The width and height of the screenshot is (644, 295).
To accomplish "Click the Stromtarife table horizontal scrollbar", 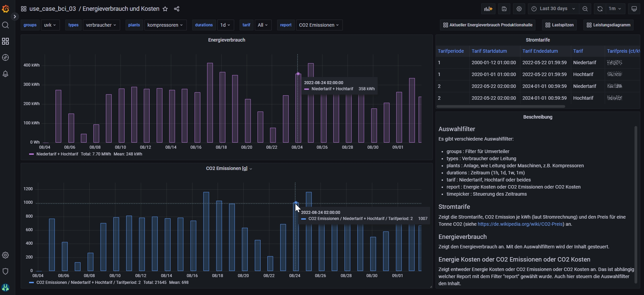I will 501,106.
